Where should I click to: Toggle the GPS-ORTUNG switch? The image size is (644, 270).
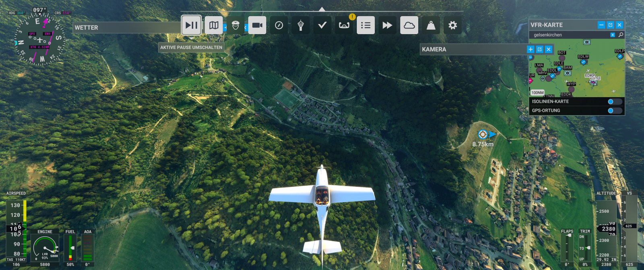click(614, 110)
